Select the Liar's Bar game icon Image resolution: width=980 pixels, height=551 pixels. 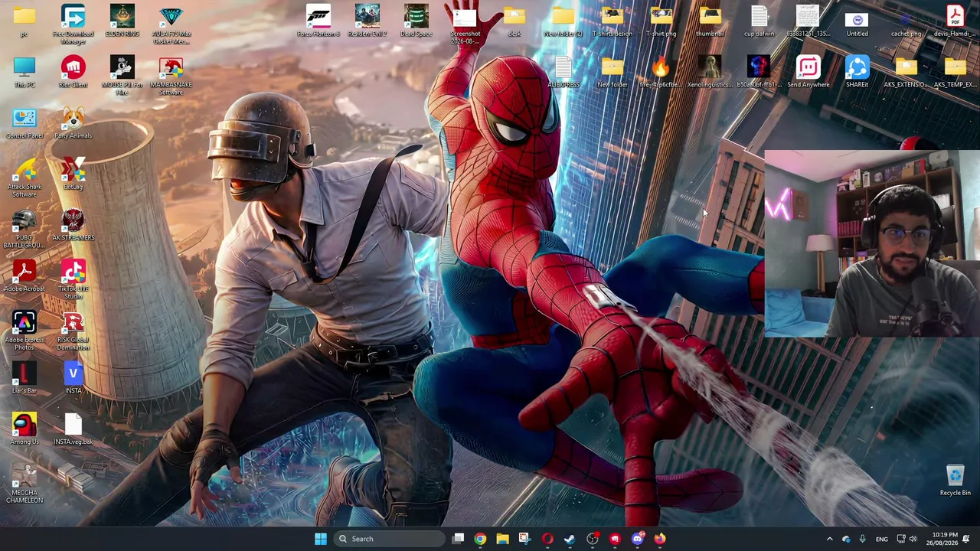click(24, 378)
